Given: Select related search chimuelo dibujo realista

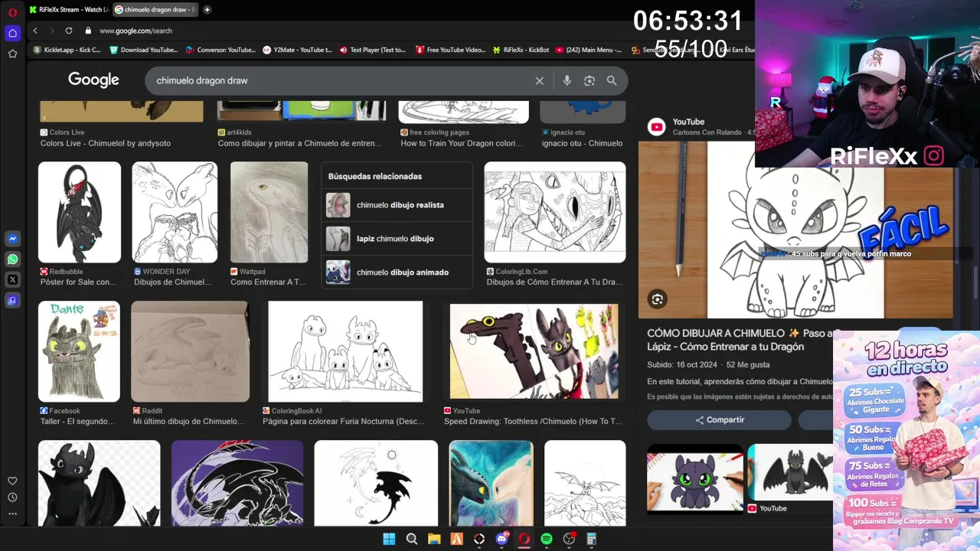Looking at the screenshot, I should [x=397, y=205].
